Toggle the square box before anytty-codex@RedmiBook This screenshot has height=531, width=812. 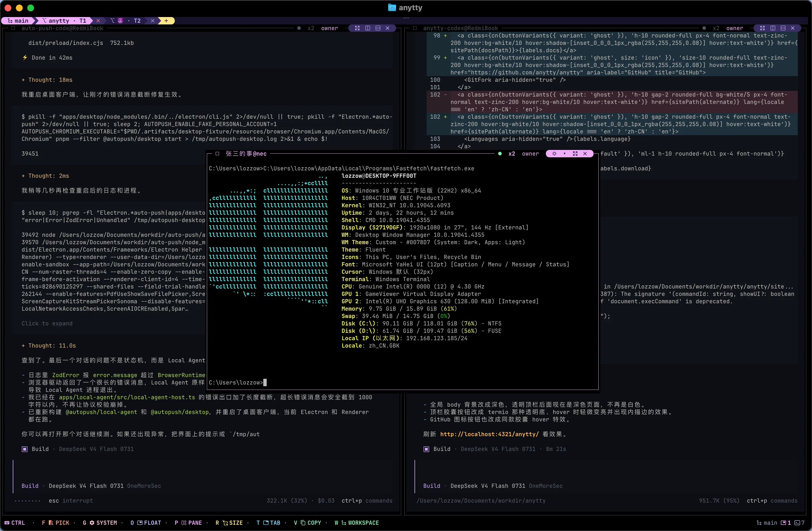click(415, 28)
